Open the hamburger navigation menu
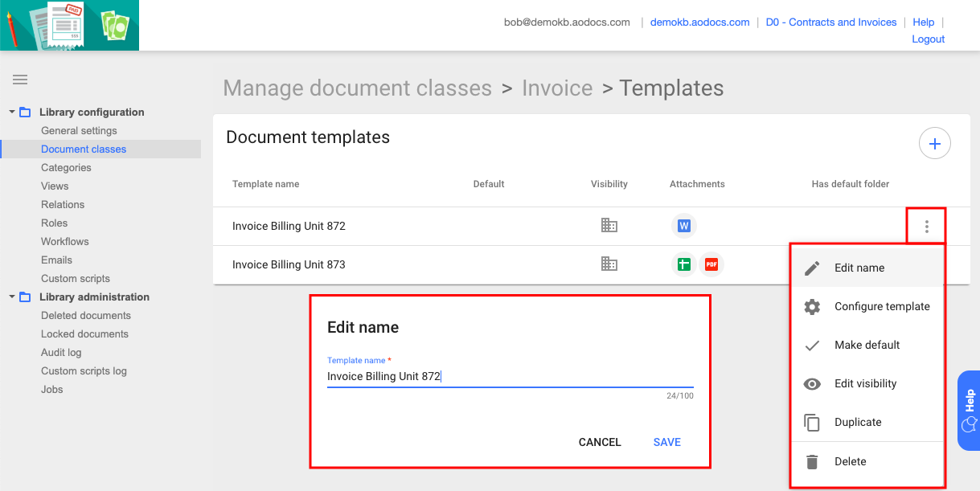980x491 pixels. (20, 80)
